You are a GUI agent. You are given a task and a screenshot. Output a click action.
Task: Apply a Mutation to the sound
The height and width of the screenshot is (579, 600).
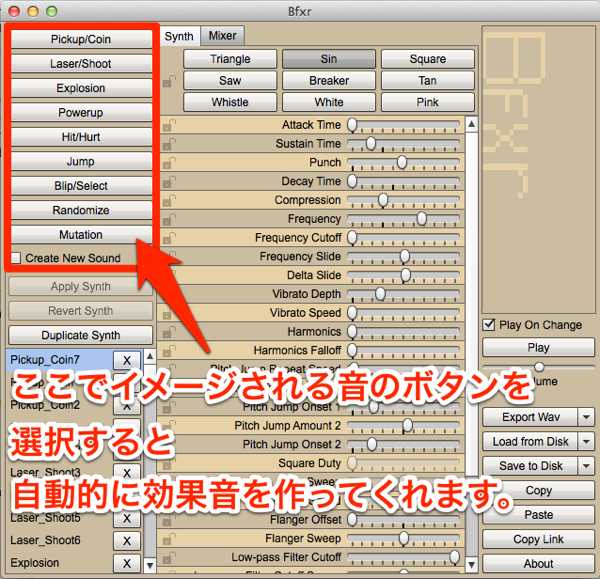coord(81,235)
